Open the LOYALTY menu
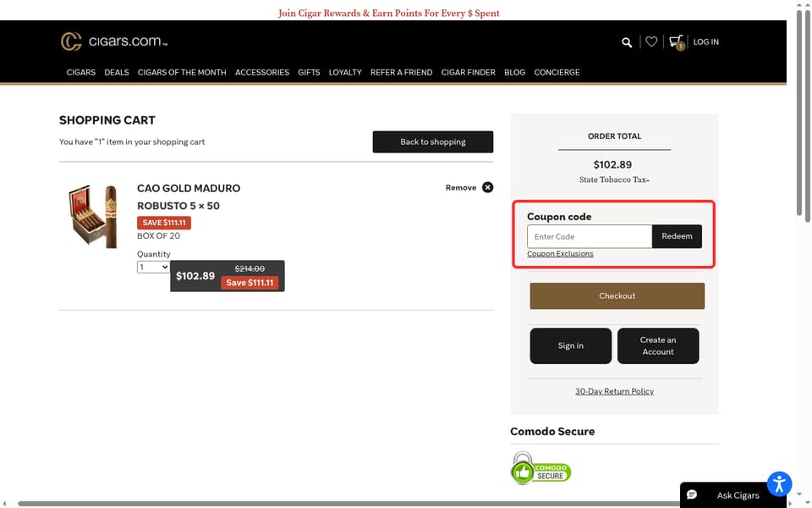This screenshot has height=508, width=812. [x=345, y=73]
